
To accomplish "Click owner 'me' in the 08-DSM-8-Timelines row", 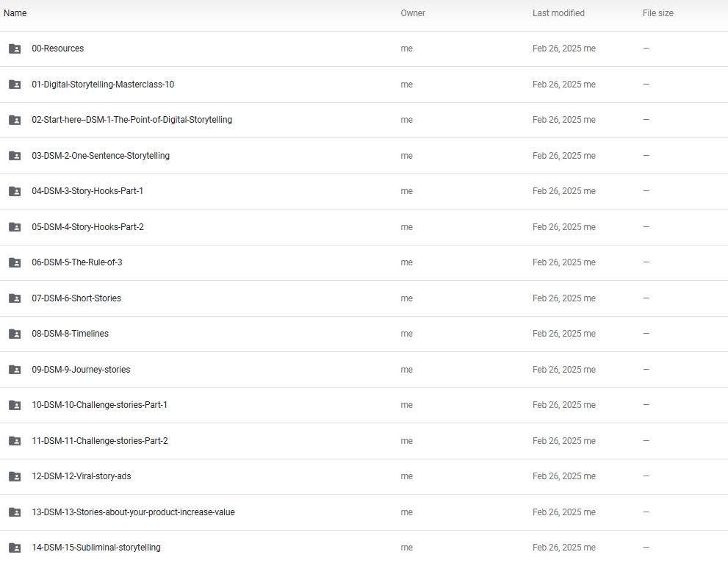I will click(407, 334).
